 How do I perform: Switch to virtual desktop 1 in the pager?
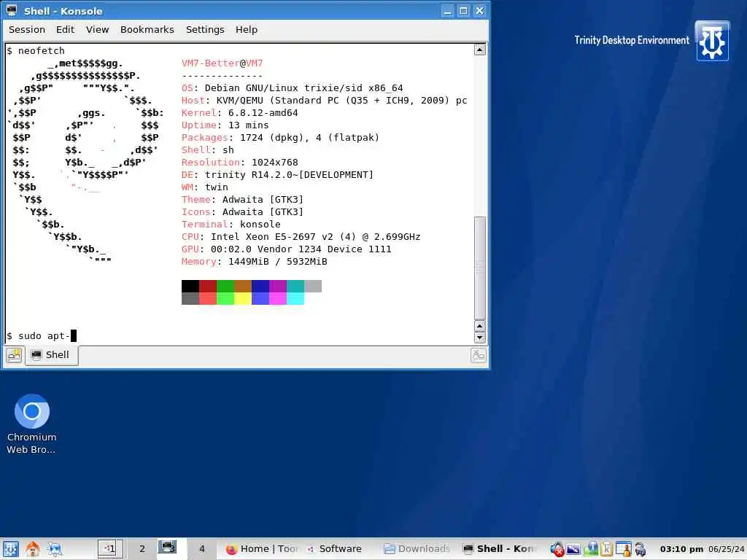[110, 548]
